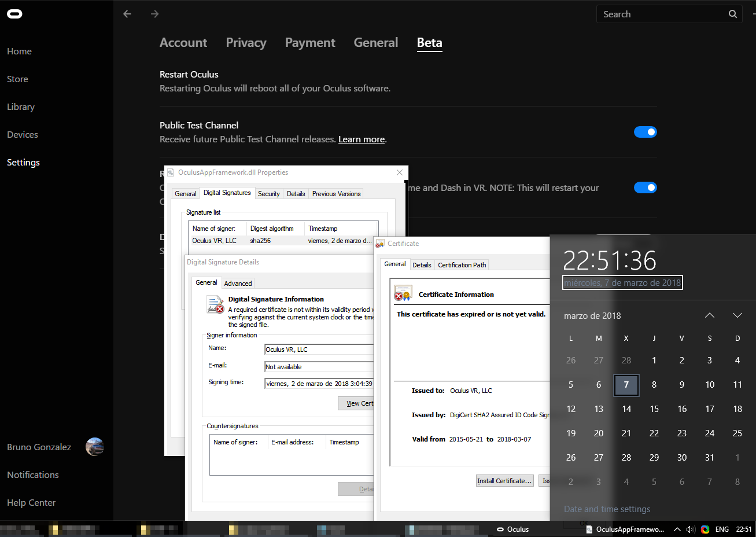This screenshot has width=756, height=537.
Task: Open the Privacy settings tab
Action: (x=246, y=43)
